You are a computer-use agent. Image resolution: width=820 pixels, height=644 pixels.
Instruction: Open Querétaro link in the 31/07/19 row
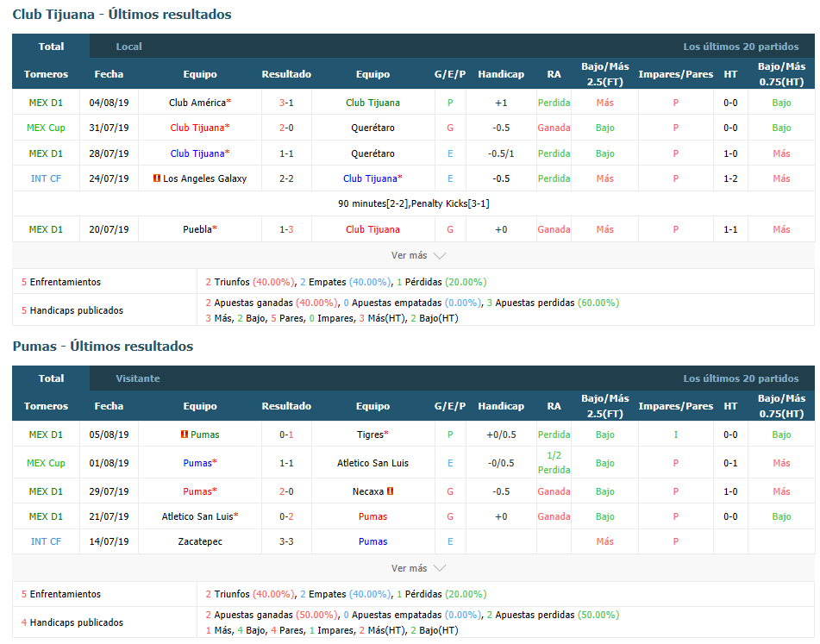372,128
